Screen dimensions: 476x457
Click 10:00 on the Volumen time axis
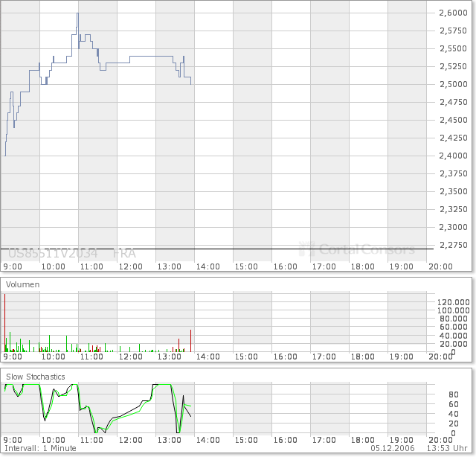(53, 357)
